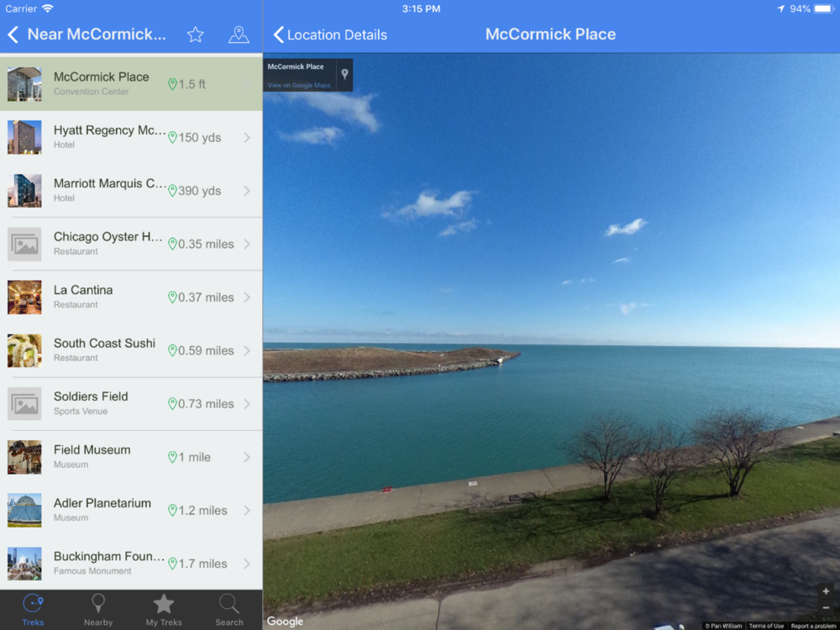Click location pin beside 1 mile
The width and height of the screenshot is (840, 630).
tap(172, 458)
